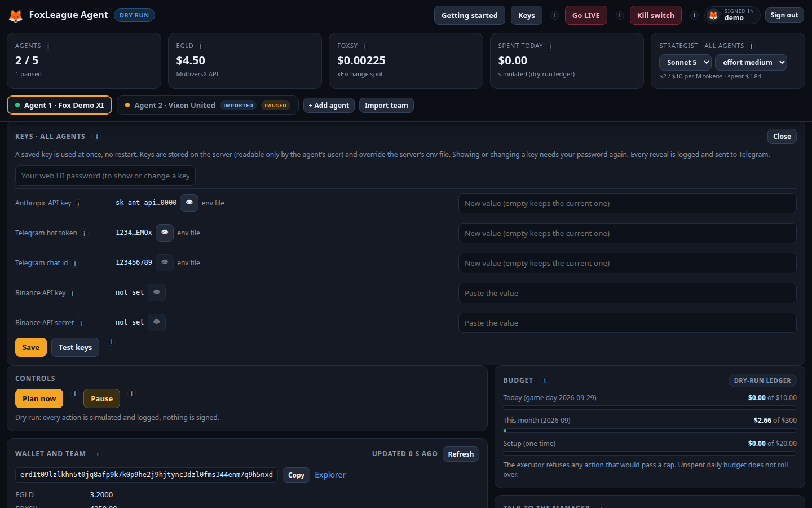Viewport: 812px width, 508px height.
Task: Click the Go LIVE button
Action: click(x=586, y=15)
